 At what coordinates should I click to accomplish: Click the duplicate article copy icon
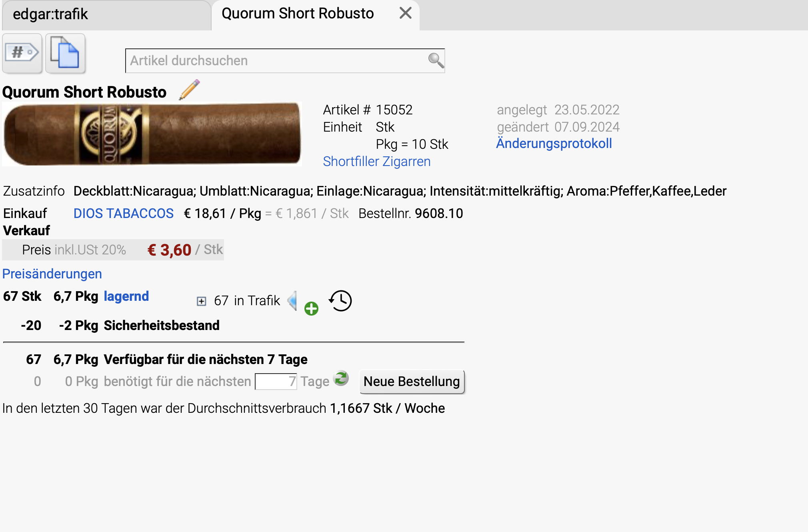(65, 53)
